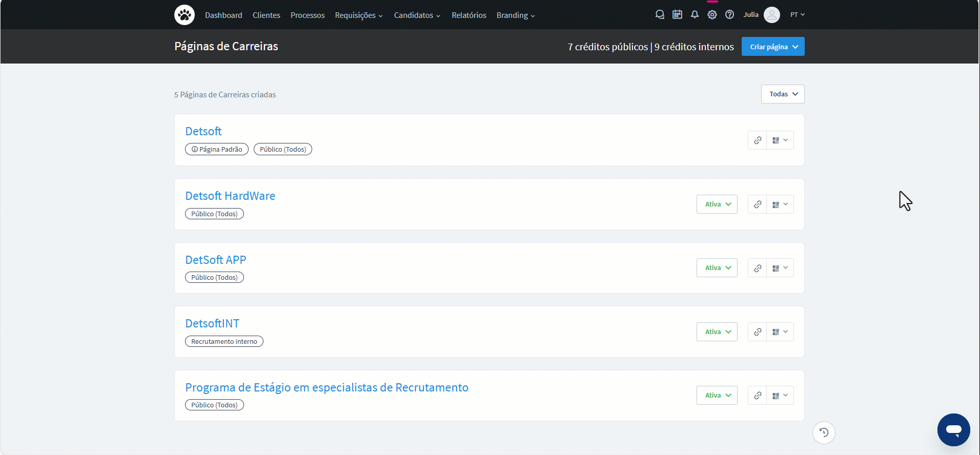Viewport: 980px width, 455px height.
Task: Click the help question mark icon
Action: (729, 15)
